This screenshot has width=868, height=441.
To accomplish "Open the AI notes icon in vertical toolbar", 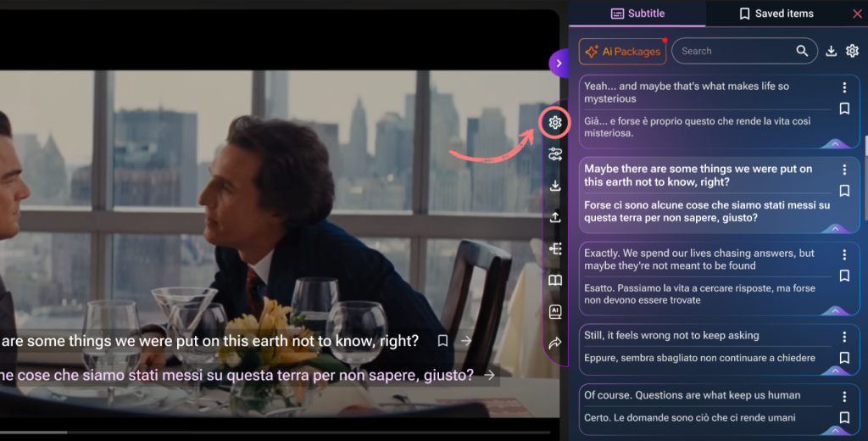I will [x=555, y=311].
